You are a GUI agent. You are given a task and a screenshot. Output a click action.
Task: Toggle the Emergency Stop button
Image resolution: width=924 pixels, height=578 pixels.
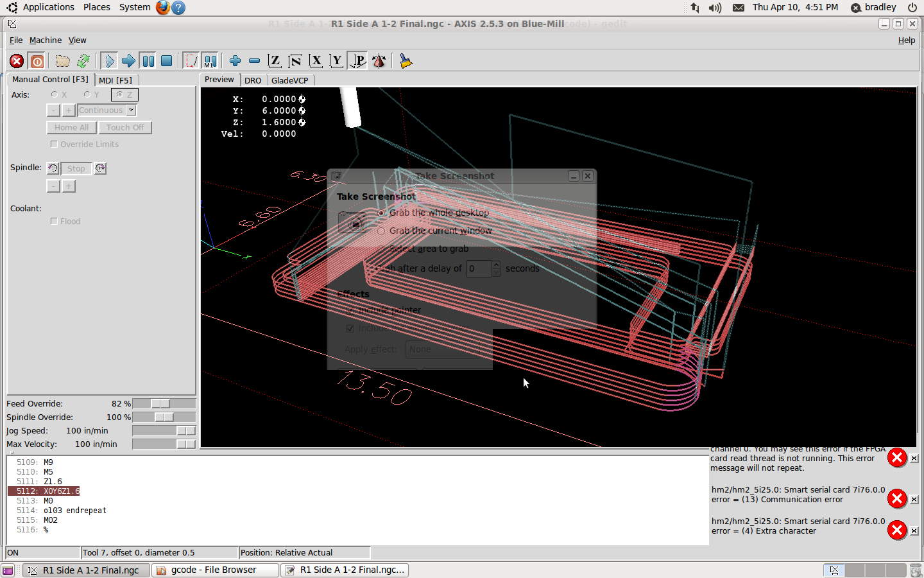pyautogui.click(x=17, y=61)
